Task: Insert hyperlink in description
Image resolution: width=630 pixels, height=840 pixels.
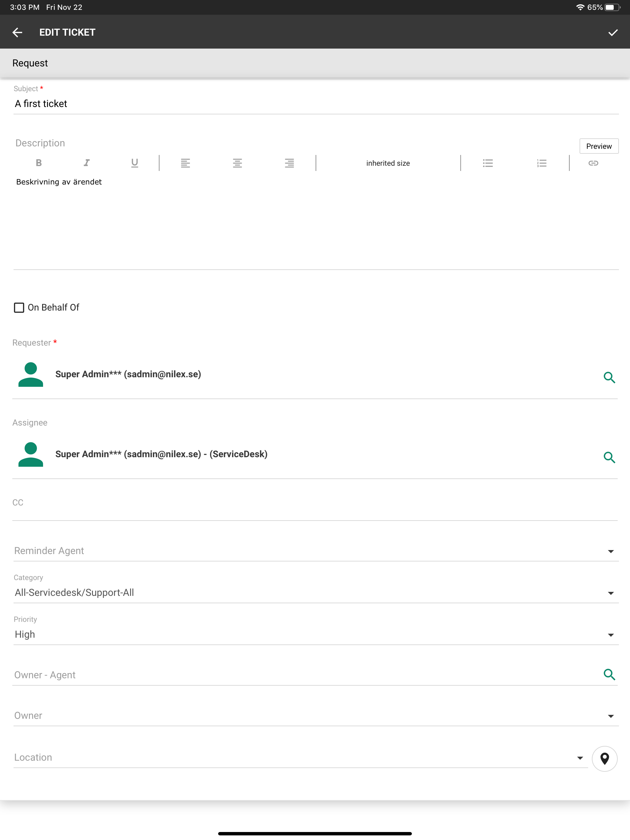Action: click(593, 163)
